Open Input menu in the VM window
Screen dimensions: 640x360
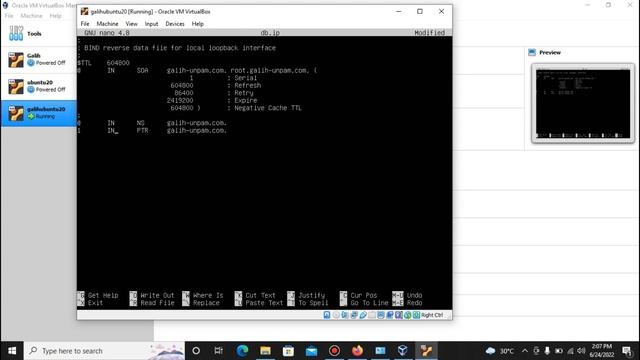151,24
